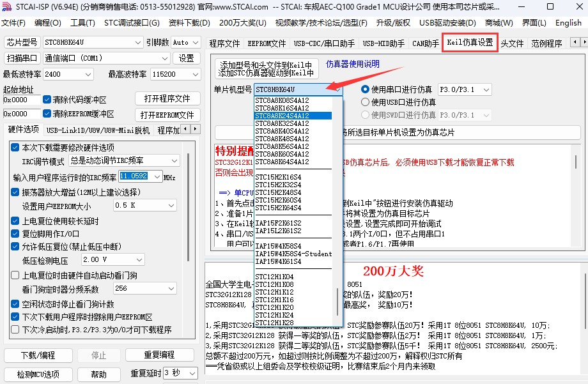Switch to EEPROM文件 tab
Image resolution: width=588 pixels, height=384 pixels.
(x=267, y=43)
